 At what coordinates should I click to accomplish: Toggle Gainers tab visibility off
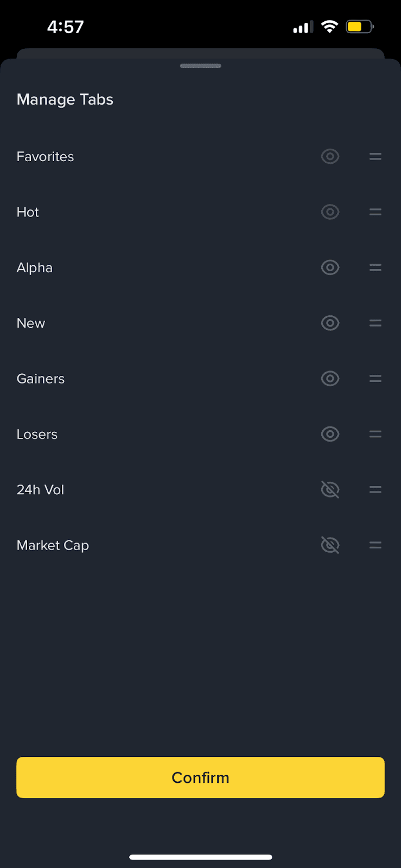click(x=330, y=379)
